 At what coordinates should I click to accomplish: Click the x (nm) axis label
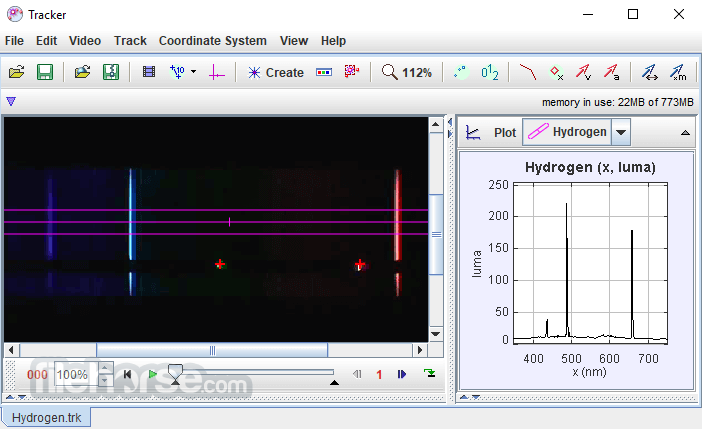(x=589, y=372)
